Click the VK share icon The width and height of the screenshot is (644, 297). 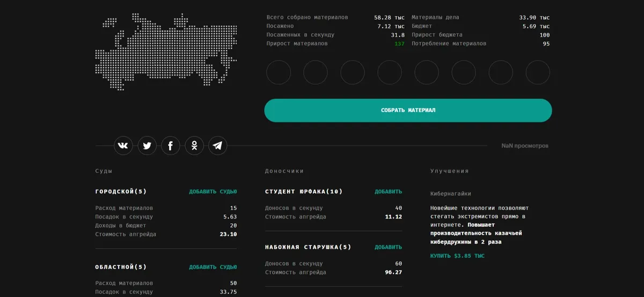point(123,146)
